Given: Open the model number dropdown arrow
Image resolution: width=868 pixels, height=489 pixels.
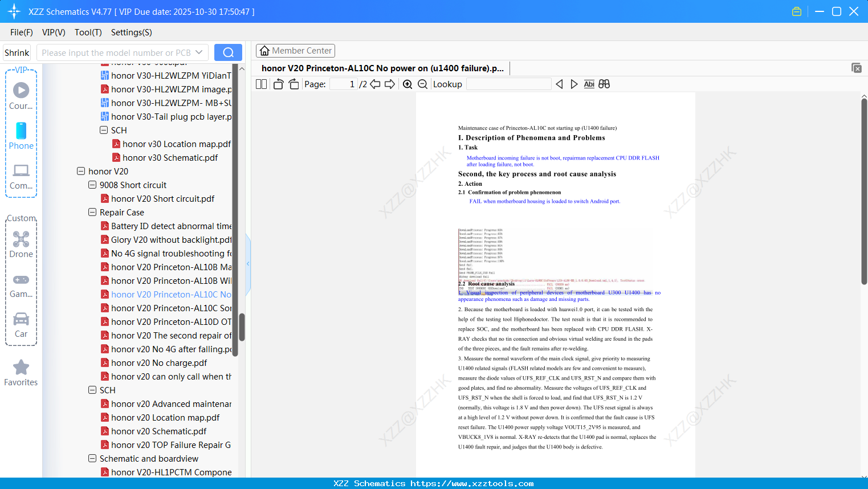Looking at the screenshot, I should (x=199, y=52).
